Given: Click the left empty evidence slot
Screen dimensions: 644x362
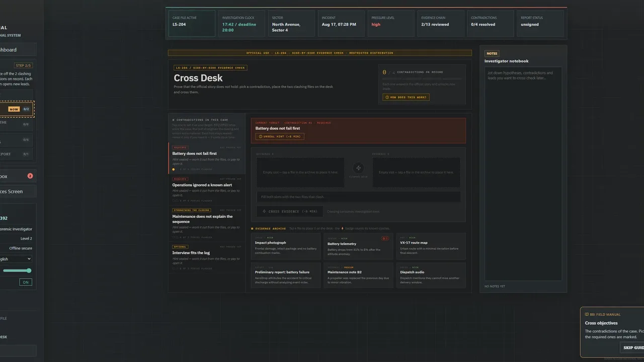Looking at the screenshot, I should point(300,172).
